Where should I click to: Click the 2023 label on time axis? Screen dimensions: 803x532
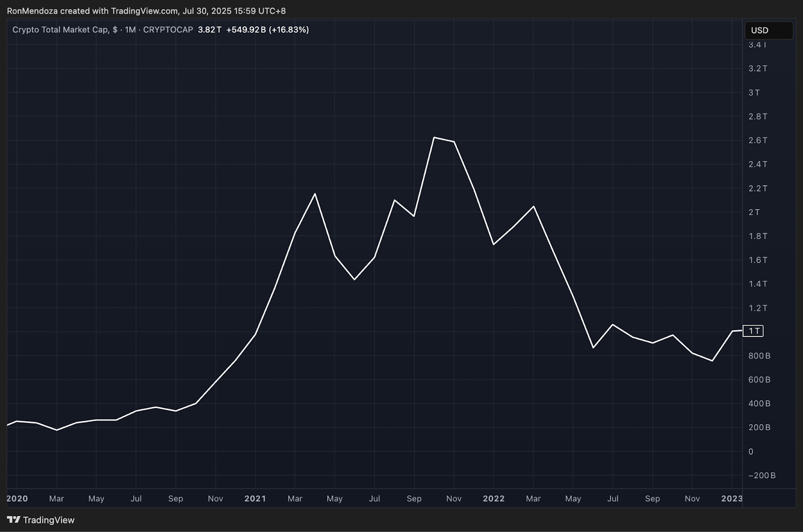(731, 498)
